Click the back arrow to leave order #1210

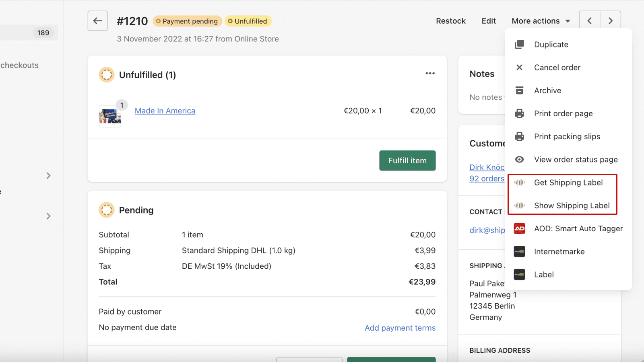97,21
